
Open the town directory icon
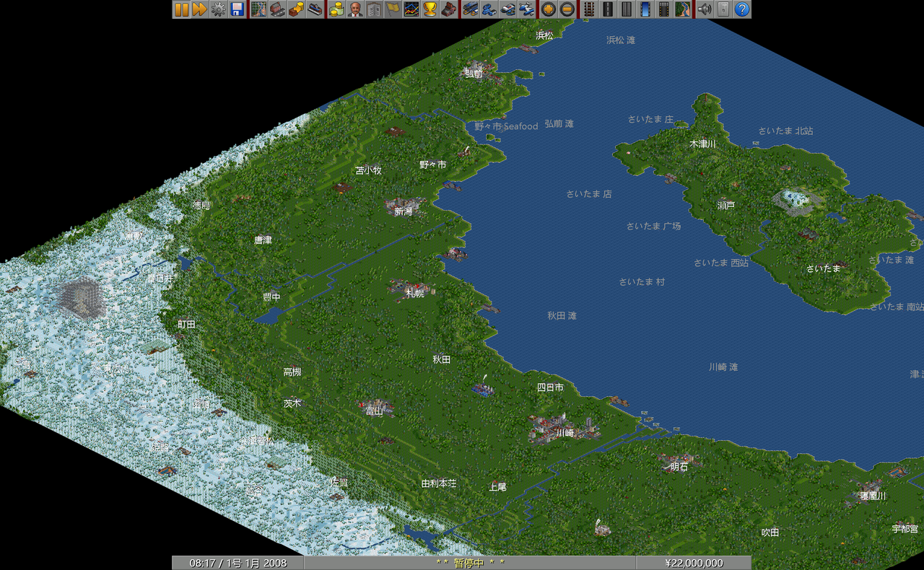click(277, 9)
